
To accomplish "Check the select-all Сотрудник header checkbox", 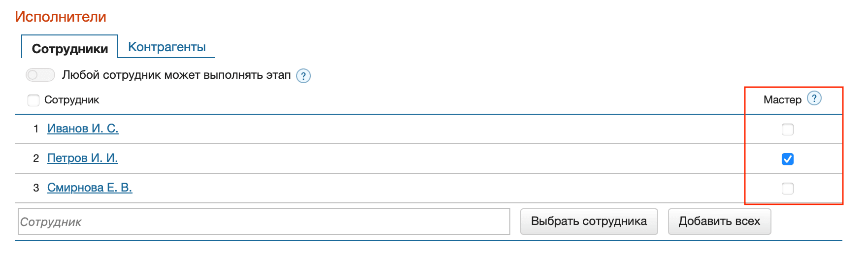I will click(33, 100).
